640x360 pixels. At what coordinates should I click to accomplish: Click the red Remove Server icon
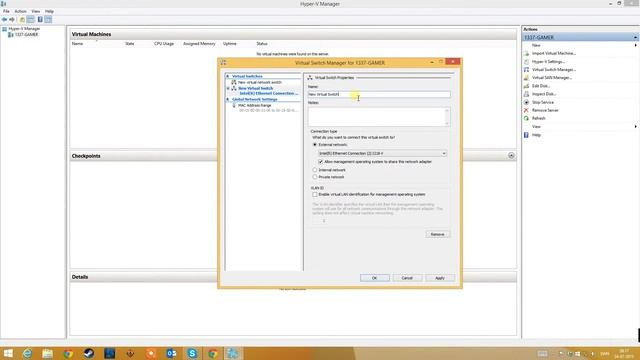[526, 110]
